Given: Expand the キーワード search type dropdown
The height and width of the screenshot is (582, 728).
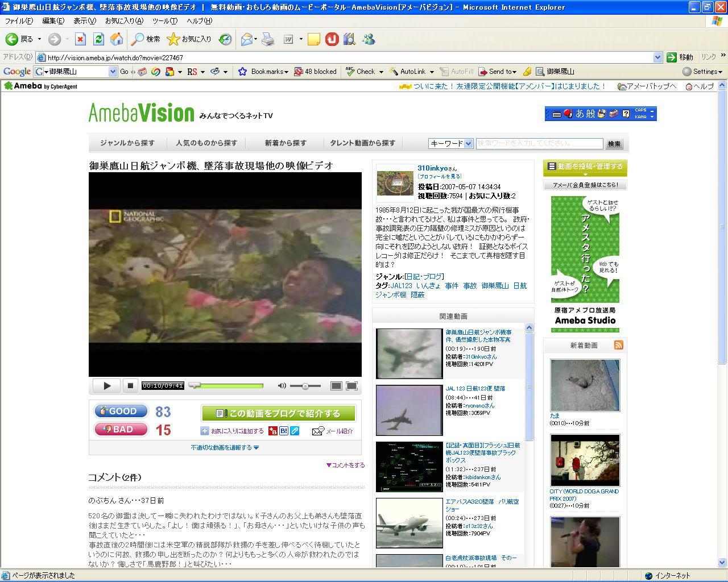Looking at the screenshot, I should click(x=469, y=144).
